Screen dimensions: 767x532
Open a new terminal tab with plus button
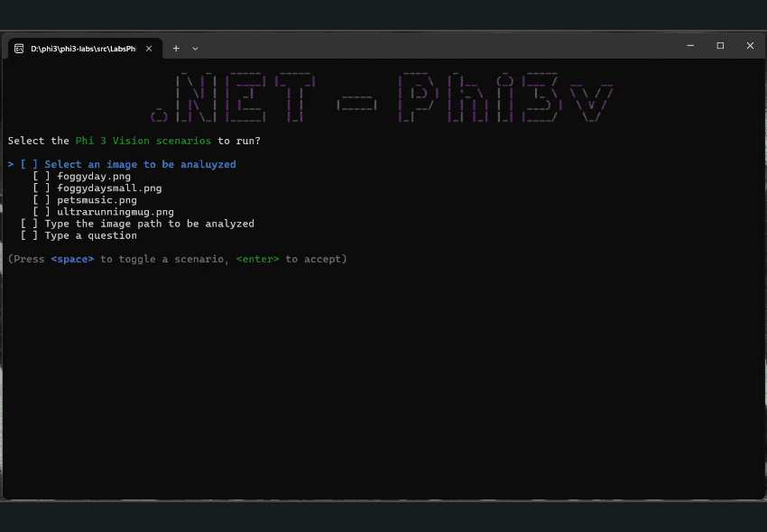(175, 48)
